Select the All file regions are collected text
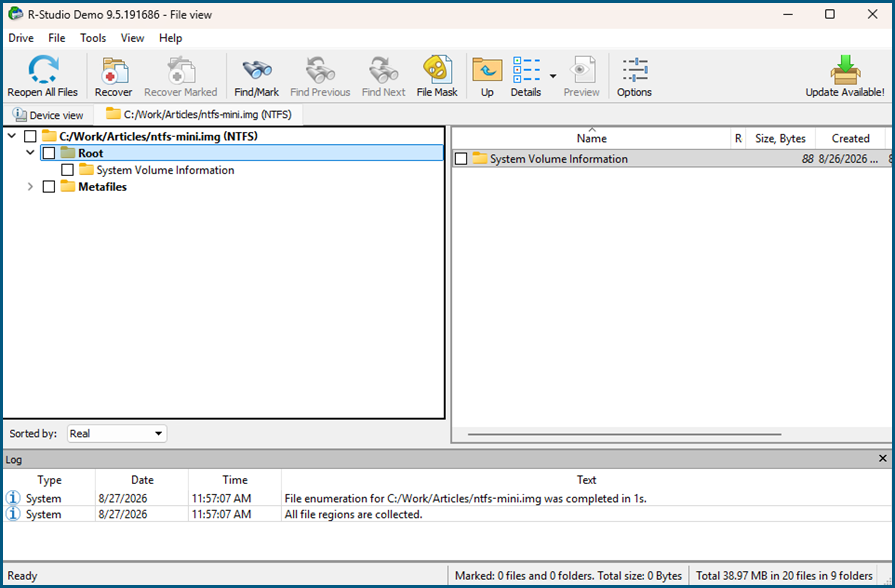This screenshot has height=588, width=895. click(353, 514)
